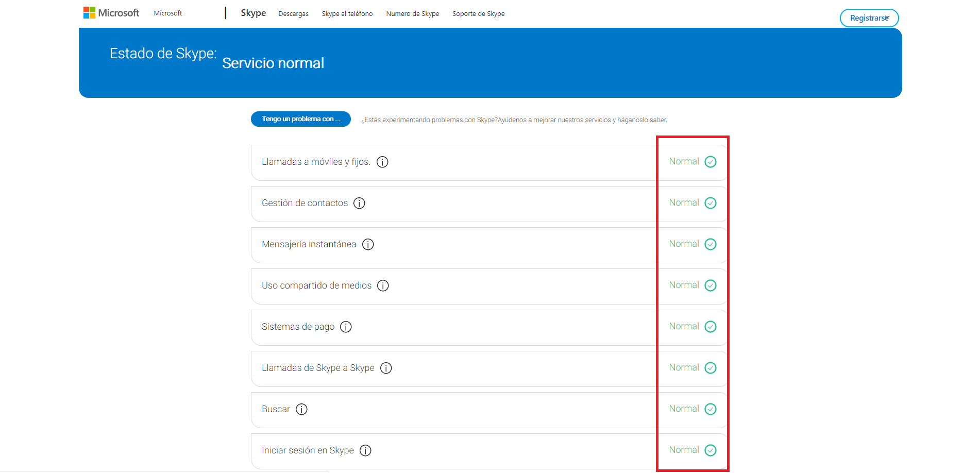Click green checkmark on Uso compartido de medios row

711,285
